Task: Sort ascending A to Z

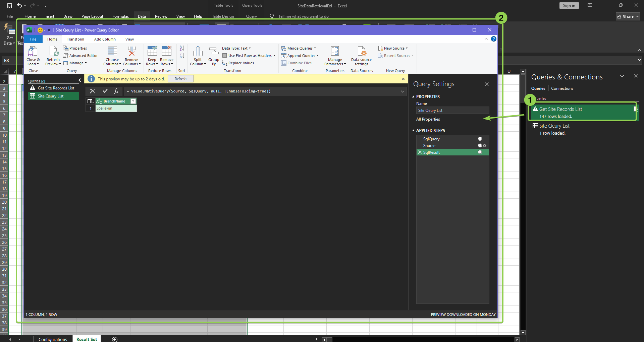Action: [182, 48]
